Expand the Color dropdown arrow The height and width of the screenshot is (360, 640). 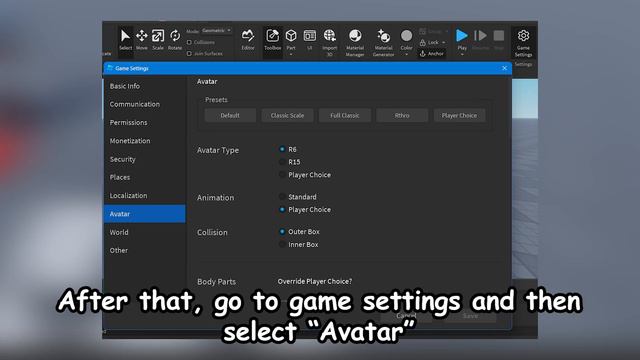coord(407,54)
